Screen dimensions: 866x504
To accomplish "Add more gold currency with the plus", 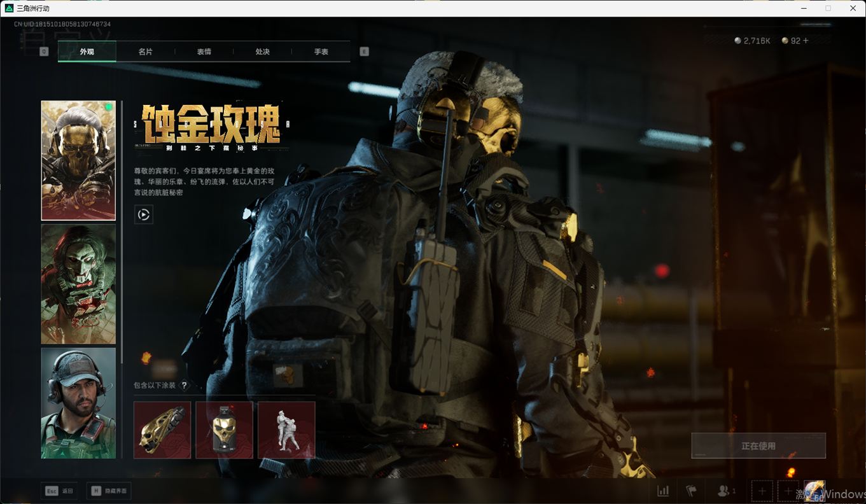I will tap(806, 41).
